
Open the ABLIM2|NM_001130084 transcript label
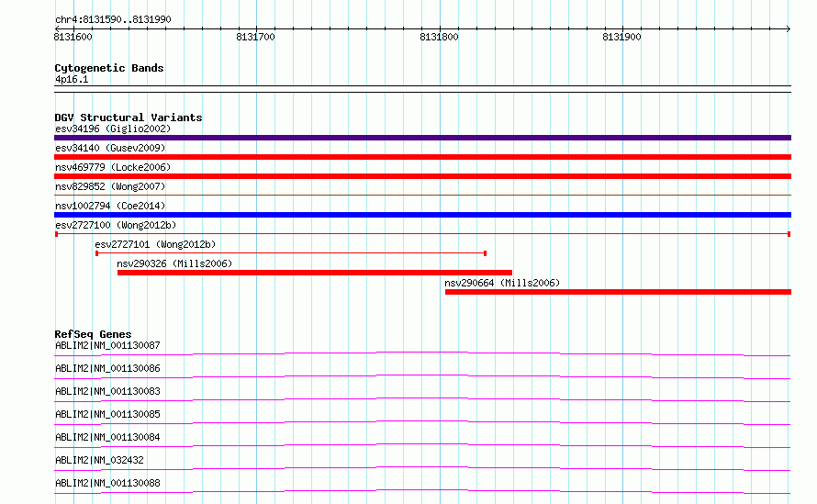[x=107, y=437]
